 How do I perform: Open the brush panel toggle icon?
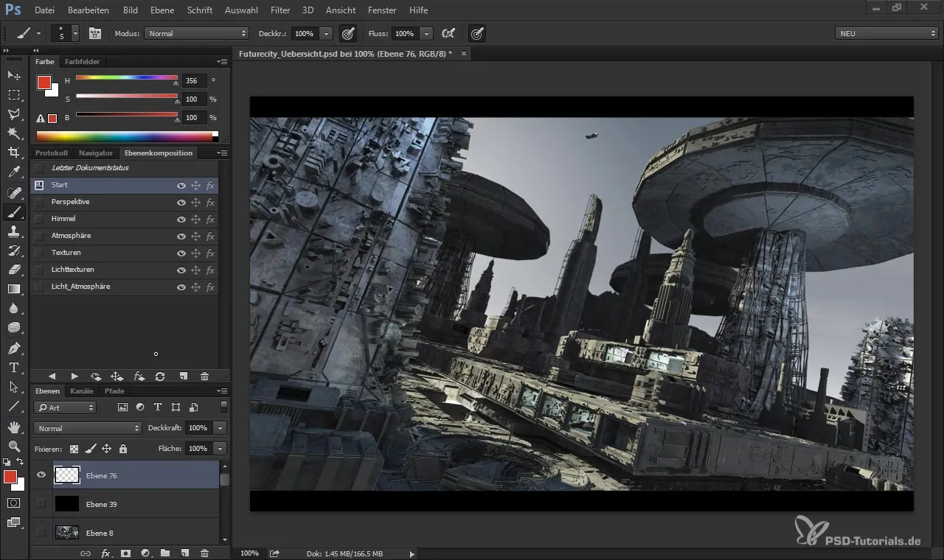tap(94, 33)
